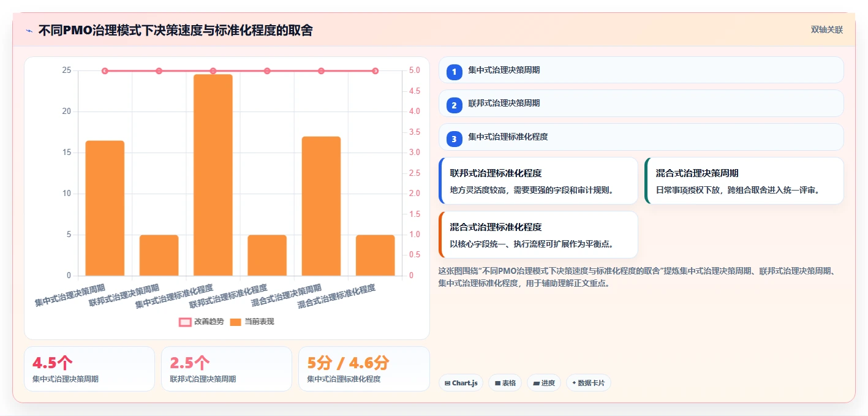
Task: Click the pink 改善趋势 legend swatch
Action: pos(185,322)
